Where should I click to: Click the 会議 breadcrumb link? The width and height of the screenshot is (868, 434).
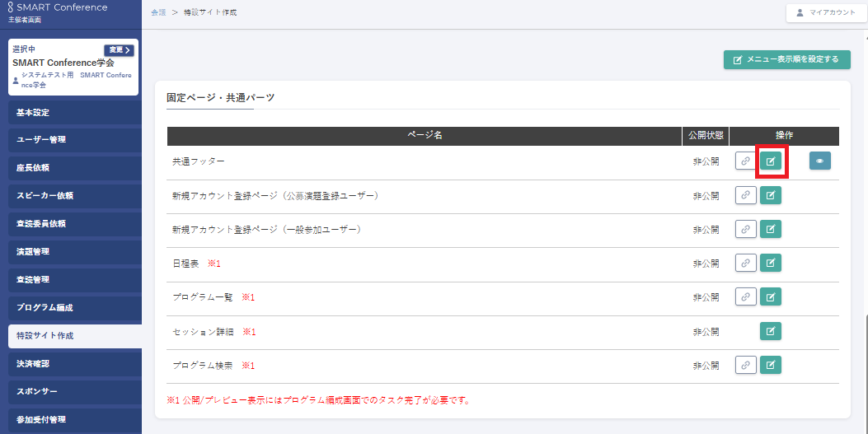(x=158, y=13)
